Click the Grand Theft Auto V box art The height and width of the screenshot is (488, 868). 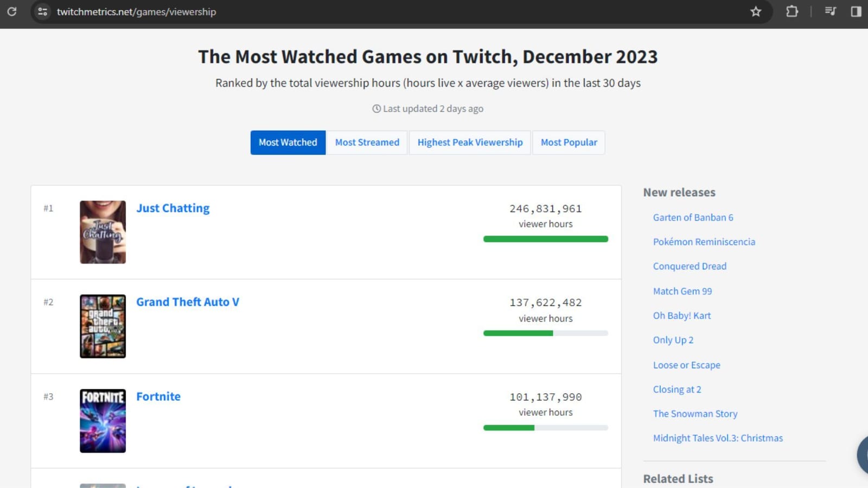click(x=103, y=326)
